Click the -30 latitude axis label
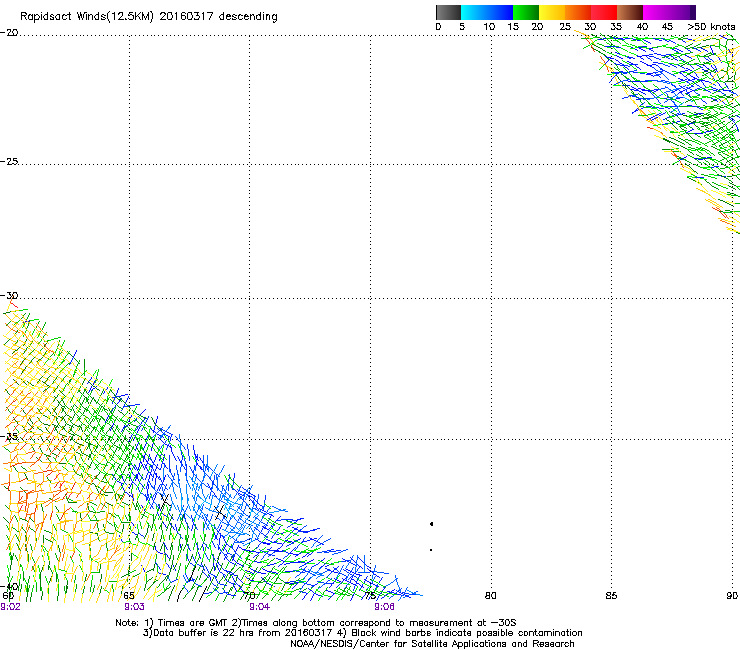The image size is (740, 650). tap(9, 295)
